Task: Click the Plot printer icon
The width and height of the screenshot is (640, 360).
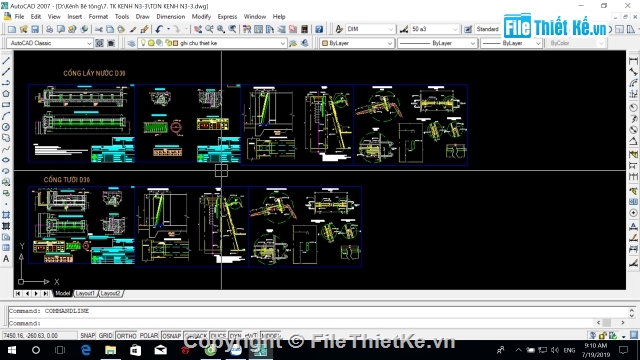Action: click(x=49, y=29)
